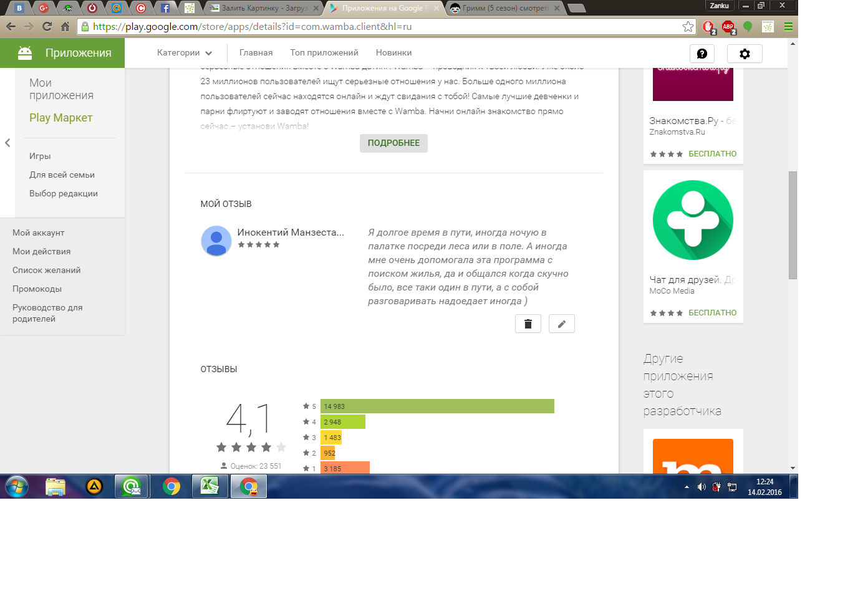This screenshot has height=614, width=868.
Task: Open Мои приложения in the sidebar
Action: (61, 89)
